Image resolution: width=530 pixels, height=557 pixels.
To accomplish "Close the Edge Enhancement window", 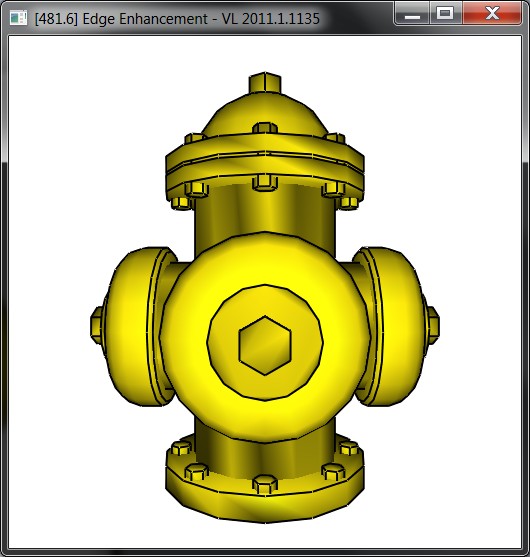I will [492, 13].
